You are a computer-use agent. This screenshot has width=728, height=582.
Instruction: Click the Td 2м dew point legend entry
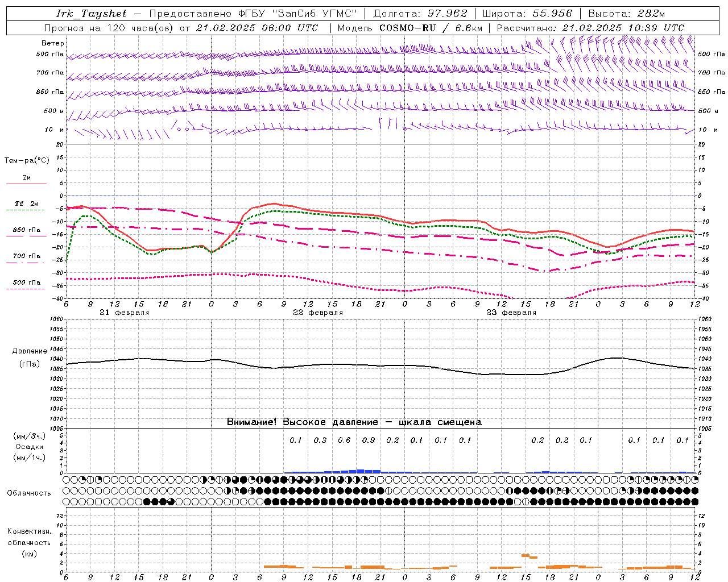26,203
